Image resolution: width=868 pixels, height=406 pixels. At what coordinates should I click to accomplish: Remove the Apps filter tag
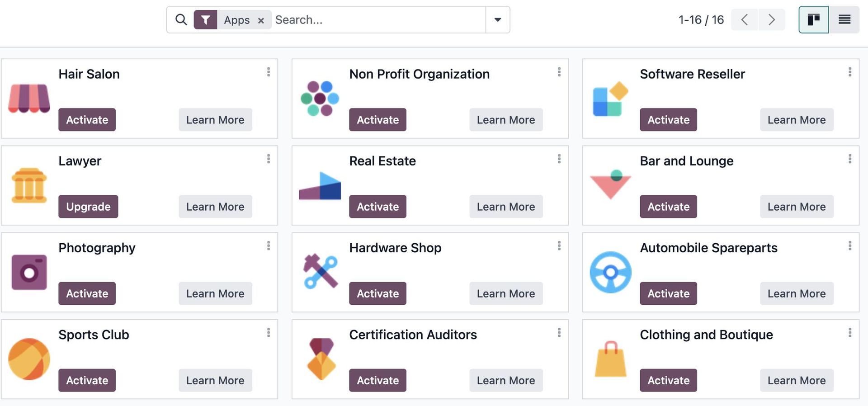261,20
